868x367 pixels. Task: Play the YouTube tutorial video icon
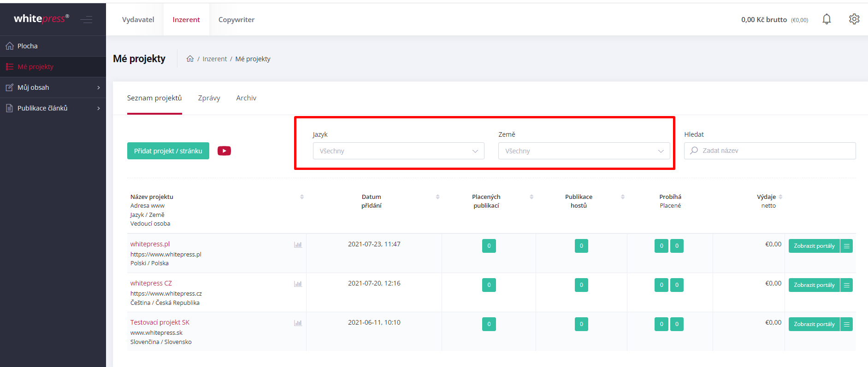[x=224, y=151]
